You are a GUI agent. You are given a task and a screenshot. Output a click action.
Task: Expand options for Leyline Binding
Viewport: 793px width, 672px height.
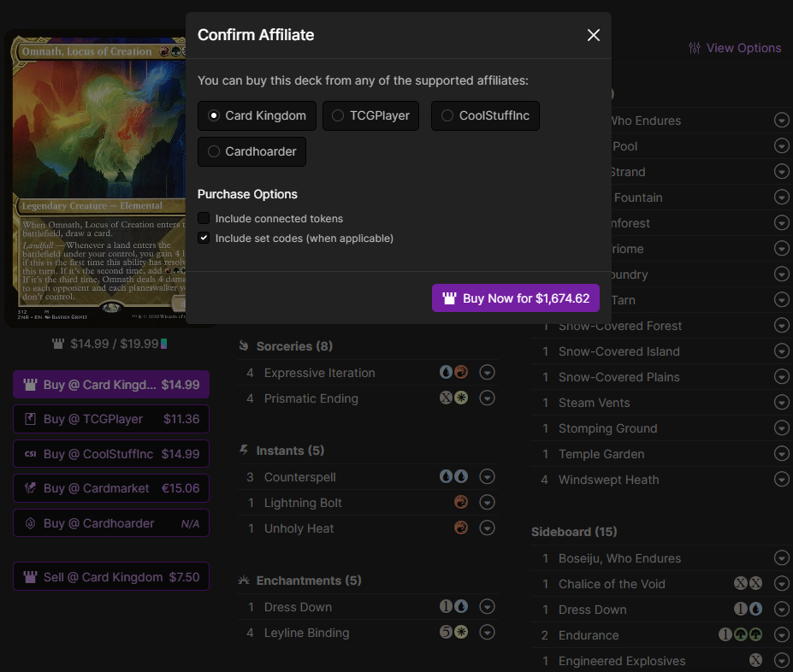[x=488, y=633]
